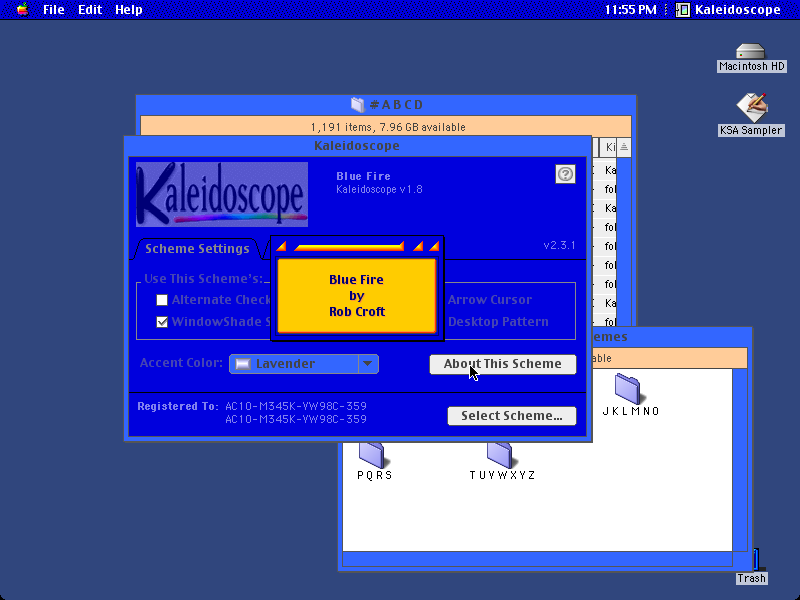Click the vertical scrollbar of the folders window
The width and height of the screenshot is (800, 600).
point(740,460)
